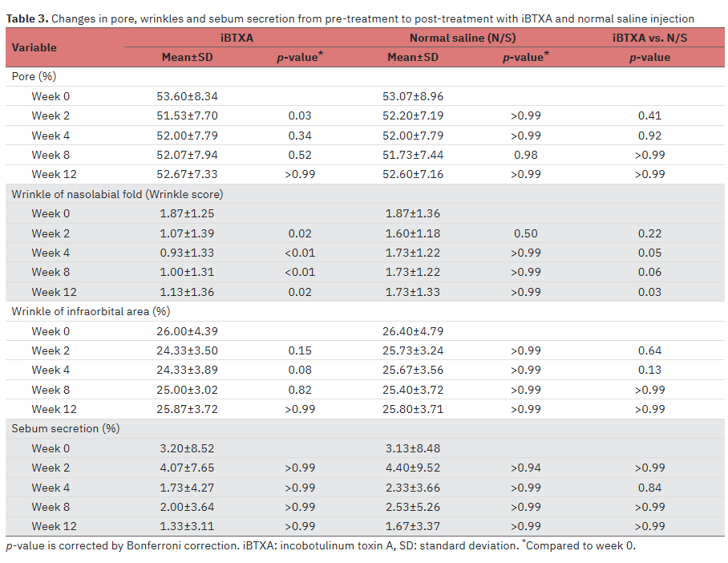The height and width of the screenshot is (563, 728).
Task: Select the sebum comparison p-value 0.84
Action: tap(649, 488)
